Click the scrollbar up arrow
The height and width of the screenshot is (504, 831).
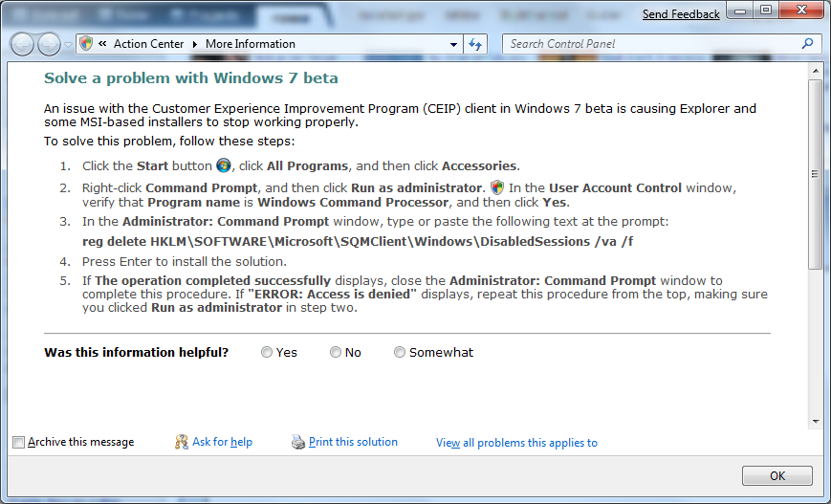point(816,71)
